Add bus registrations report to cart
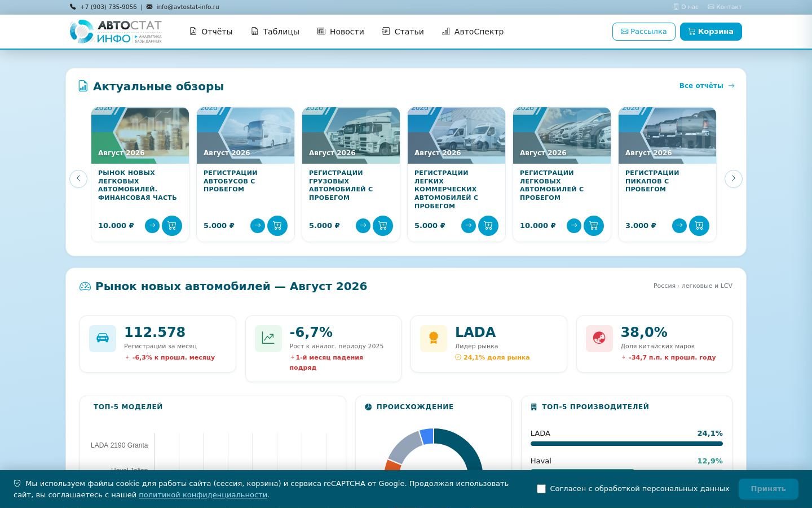Viewport: 812px width, 508px height. [x=277, y=226]
